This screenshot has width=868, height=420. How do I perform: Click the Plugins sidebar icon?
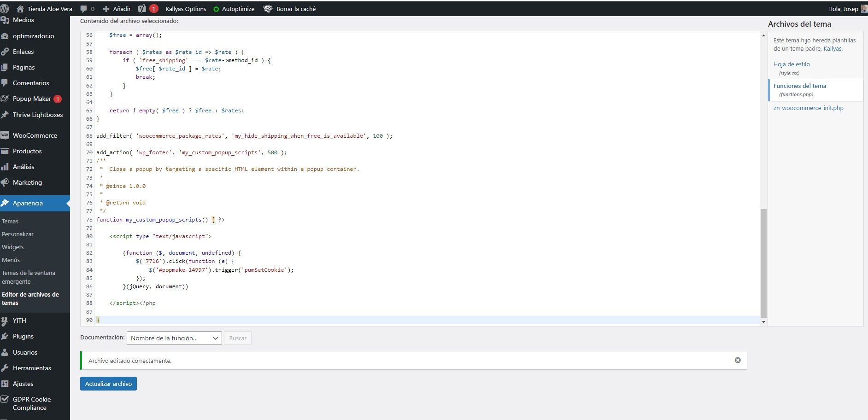(5, 336)
